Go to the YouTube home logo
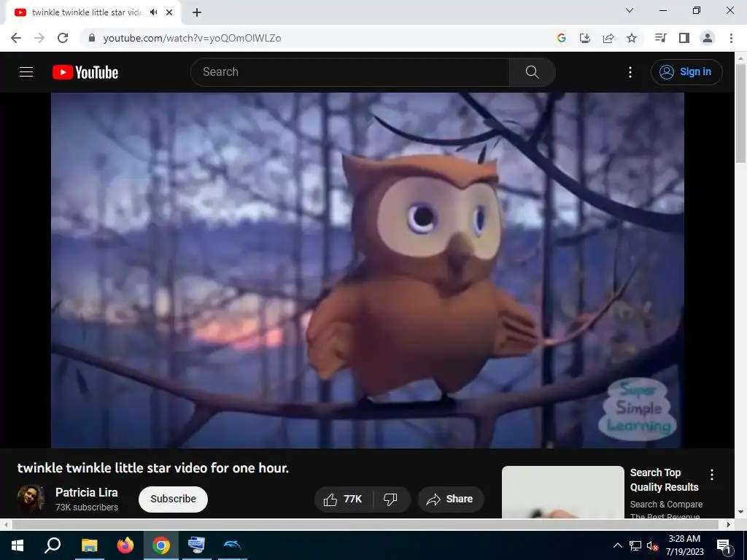This screenshot has width=747, height=560. click(85, 72)
